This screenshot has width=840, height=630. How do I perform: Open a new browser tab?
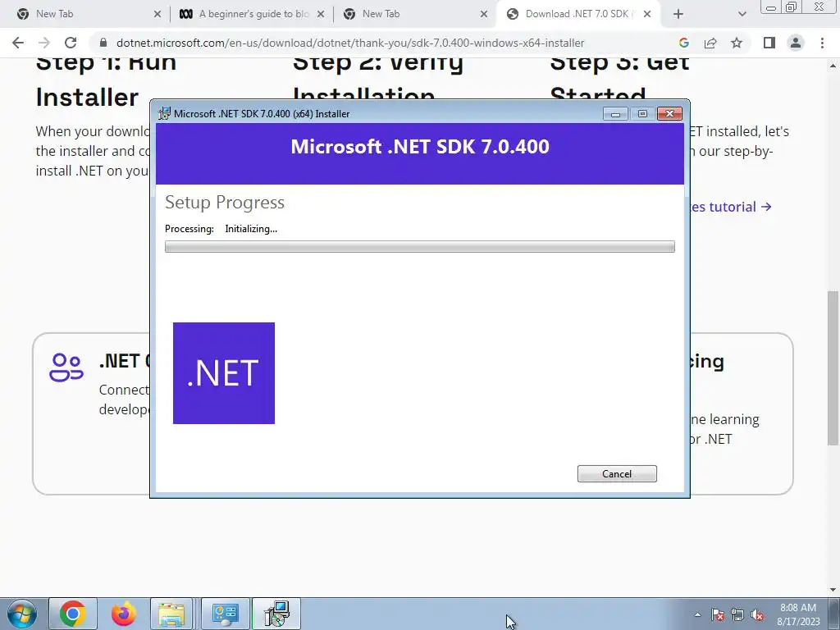point(678,14)
